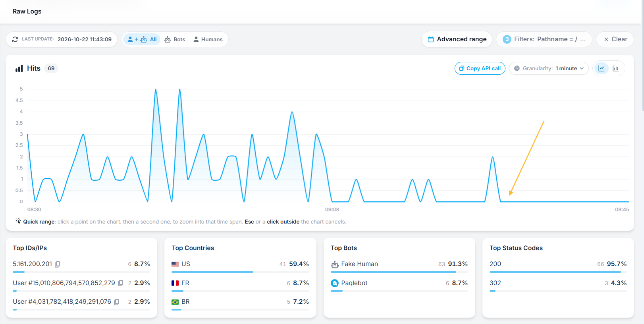Click the US flag icon
Image resolution: width=644 pixels, height=324 pixels.
pos(175,264)
